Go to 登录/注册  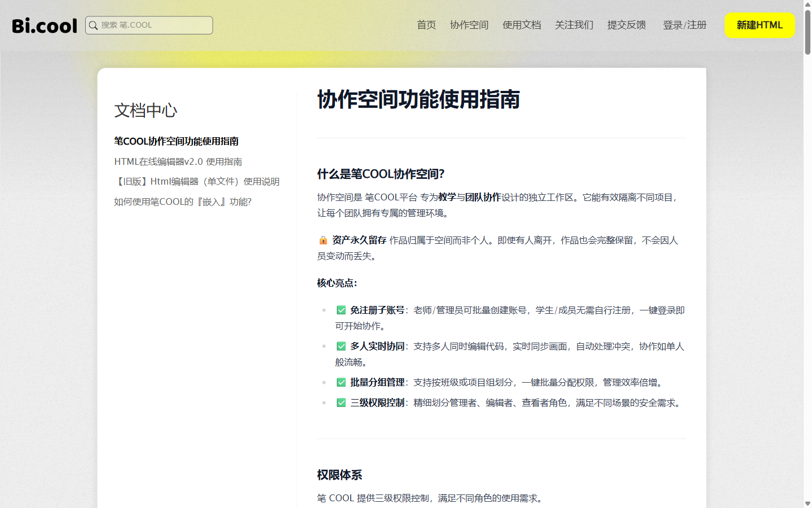(685, 25)
